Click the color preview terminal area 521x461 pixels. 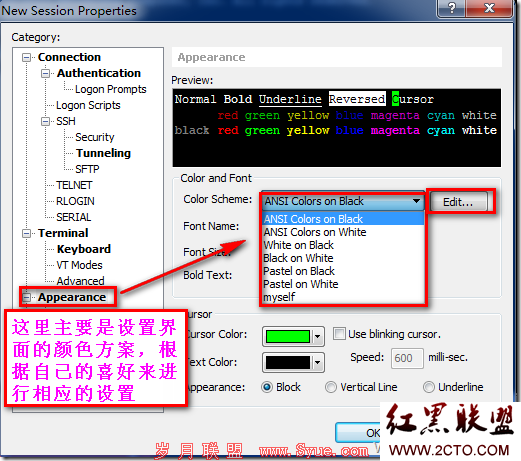pos(337,128)
